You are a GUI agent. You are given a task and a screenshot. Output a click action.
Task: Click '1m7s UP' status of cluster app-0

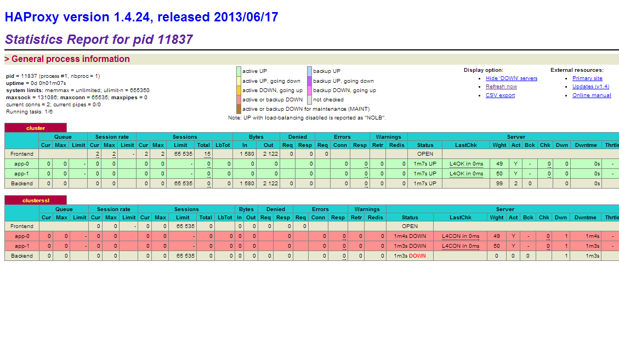(425, 164)
